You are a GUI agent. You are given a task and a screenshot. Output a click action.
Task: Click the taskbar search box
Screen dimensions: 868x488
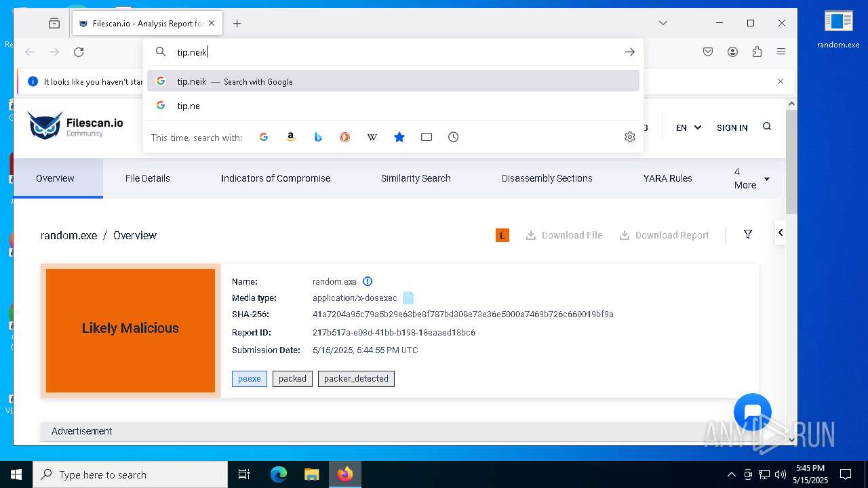[x=130, y=474]
